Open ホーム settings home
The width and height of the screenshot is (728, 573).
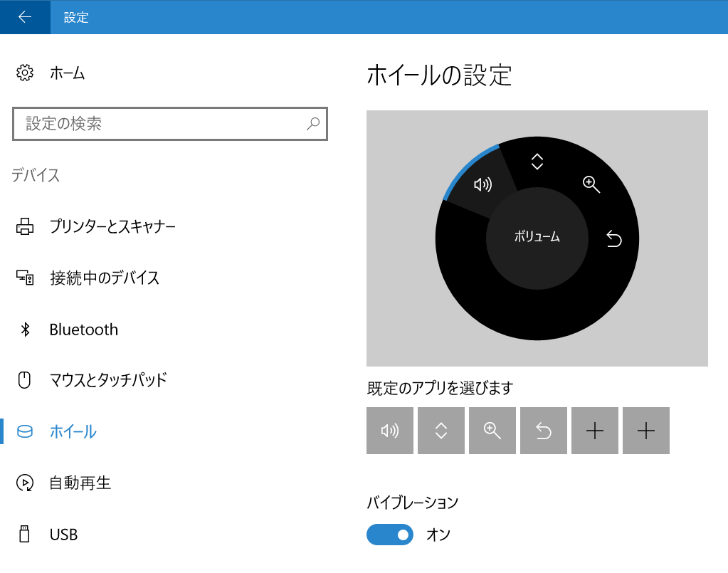click(68, 73)
